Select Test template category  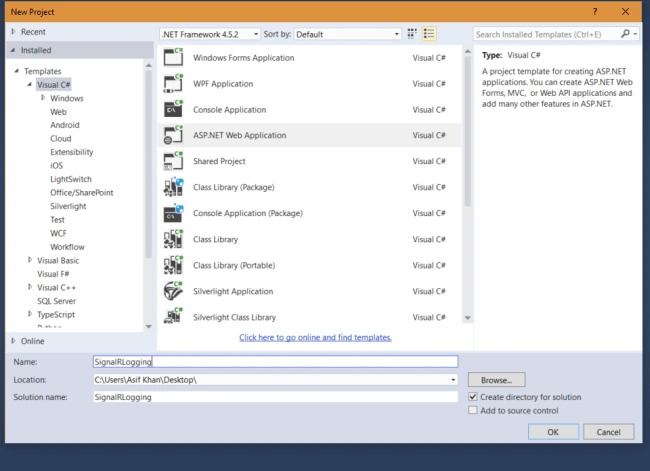pos(58,220)
